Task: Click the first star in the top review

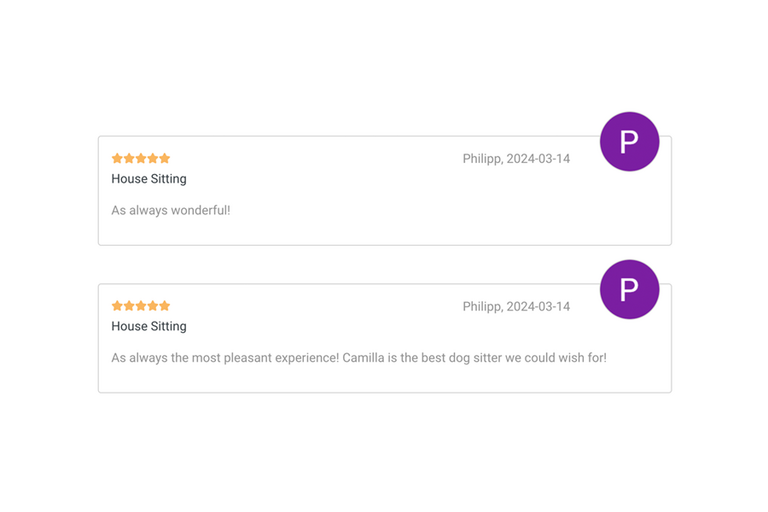Action: coord(117,158)
